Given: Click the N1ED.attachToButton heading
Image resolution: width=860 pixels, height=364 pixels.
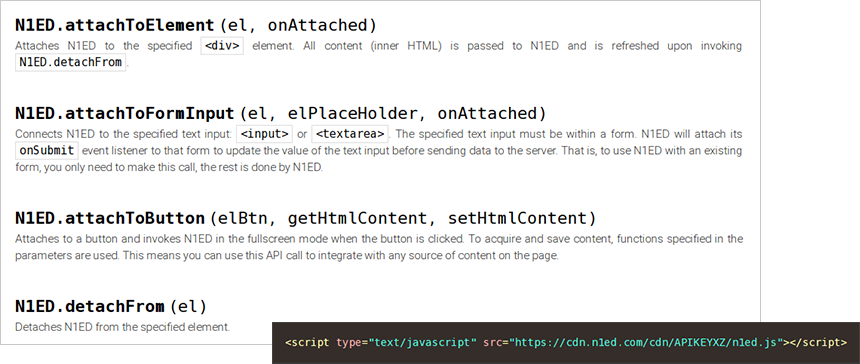Looking at the screenshot, I should 305,218.
